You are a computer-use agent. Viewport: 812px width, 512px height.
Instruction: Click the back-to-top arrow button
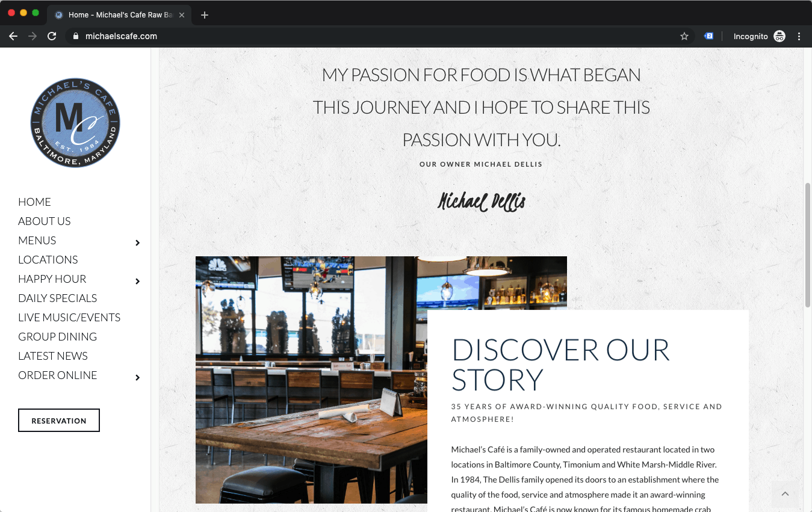point(785,494)
